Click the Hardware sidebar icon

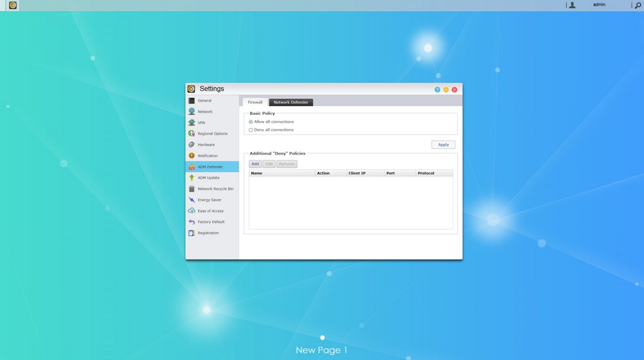pyautogui.click(x=191, y=145)
